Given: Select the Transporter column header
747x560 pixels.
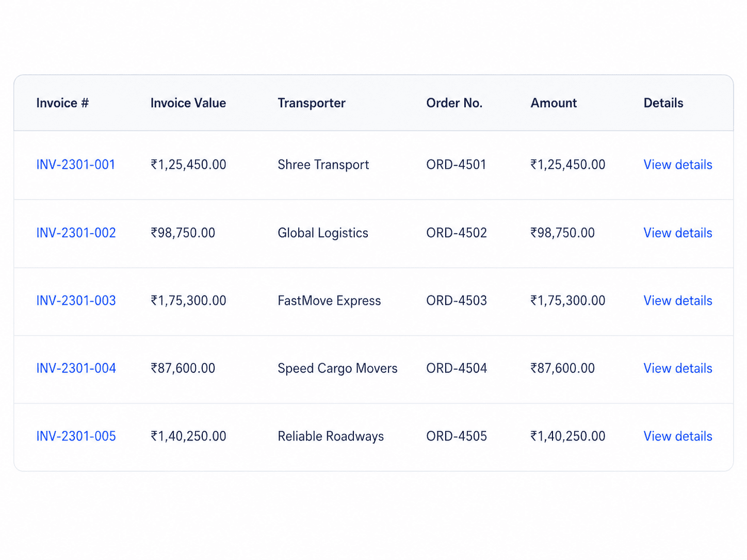Looking at the screenshot, I should pos(312,103).
